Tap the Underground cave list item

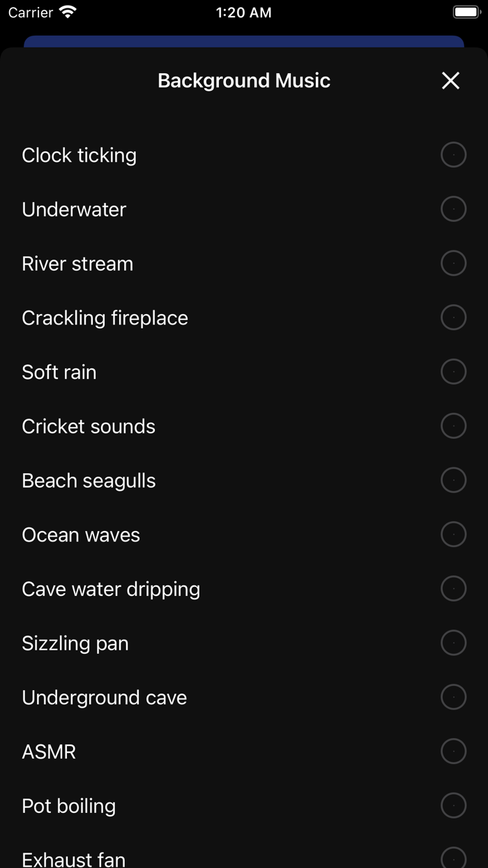coord(105,698)
